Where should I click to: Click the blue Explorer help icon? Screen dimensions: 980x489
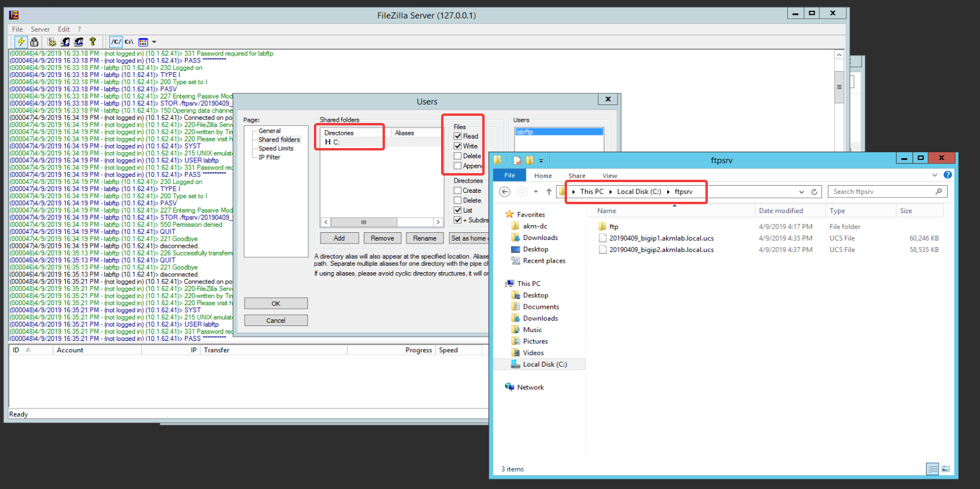tap(947, 175)
